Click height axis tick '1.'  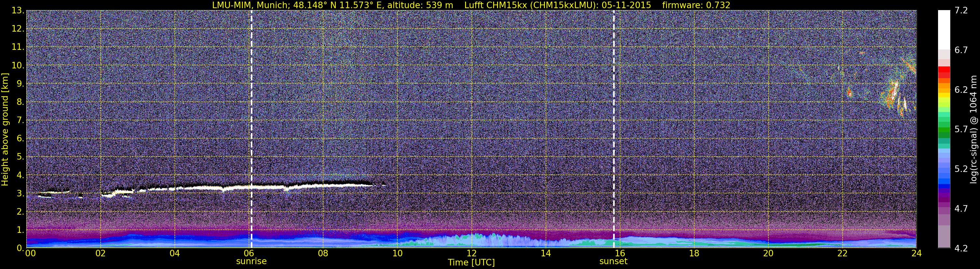(x=20, y=230)
